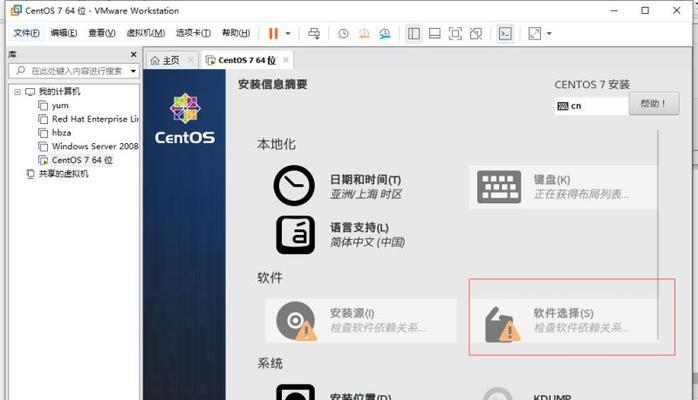Open the 文件(F) menu
This screenshot has height=400, width=698.
pyautogui.click(x=26, y=33)
